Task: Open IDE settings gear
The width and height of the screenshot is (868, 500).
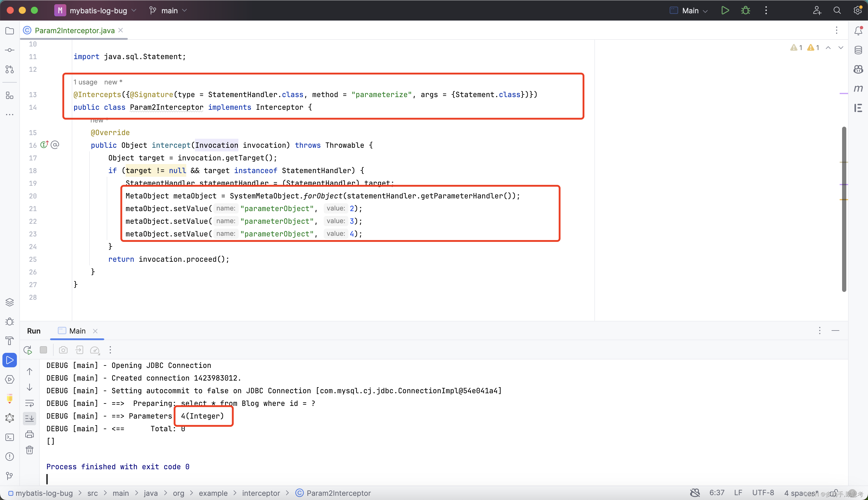Action: tap(857, 10)
